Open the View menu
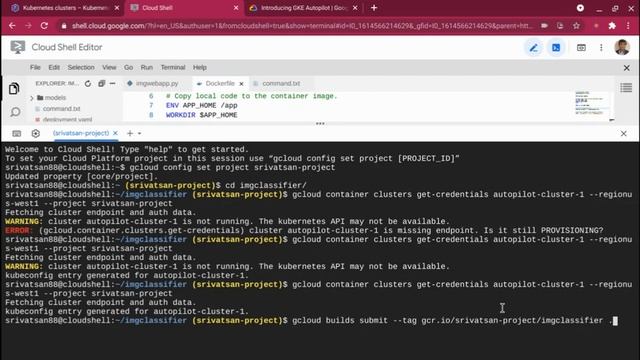The height and width of the screenshot is (360, 640). [109, 67]
